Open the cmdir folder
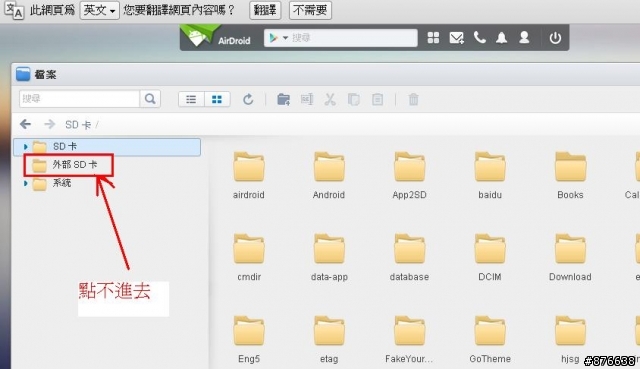The height and width of the screenshot is (369, 640). coord(249,258)
